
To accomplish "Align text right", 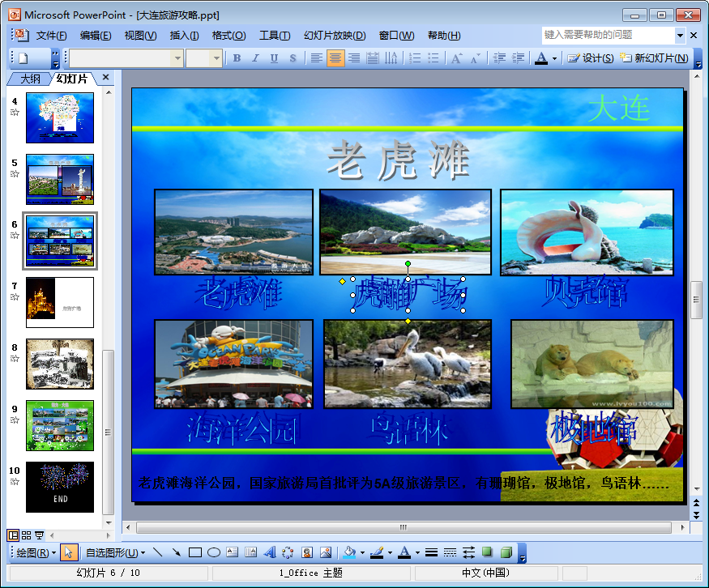I will [x=354, y=58].
